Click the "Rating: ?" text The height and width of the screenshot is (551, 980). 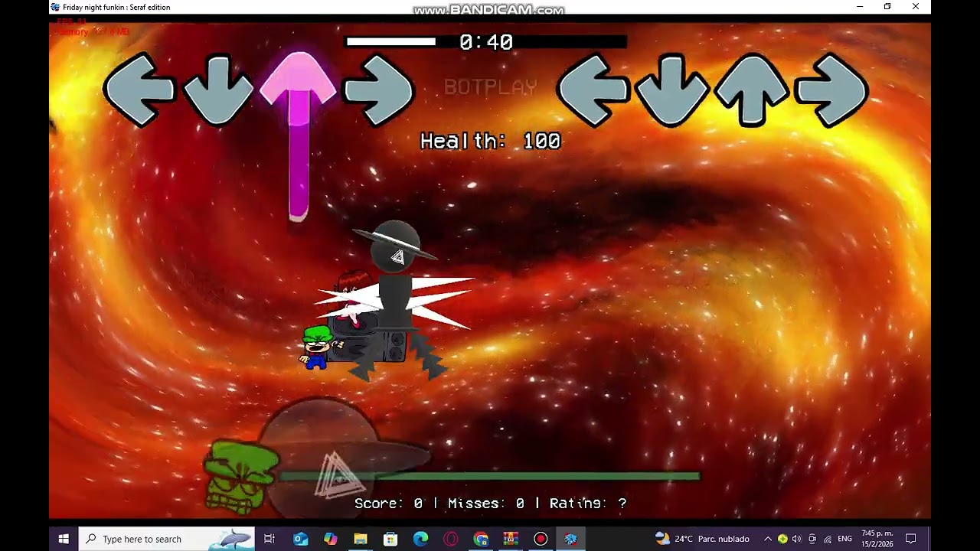click(588, 503)
